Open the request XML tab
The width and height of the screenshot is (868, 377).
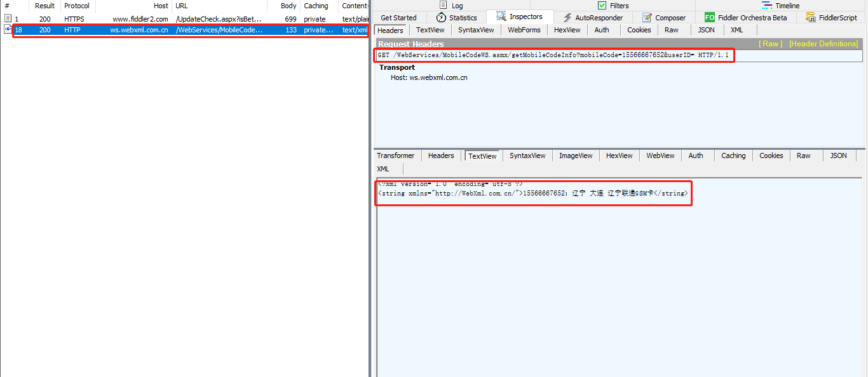pos(736,30)
